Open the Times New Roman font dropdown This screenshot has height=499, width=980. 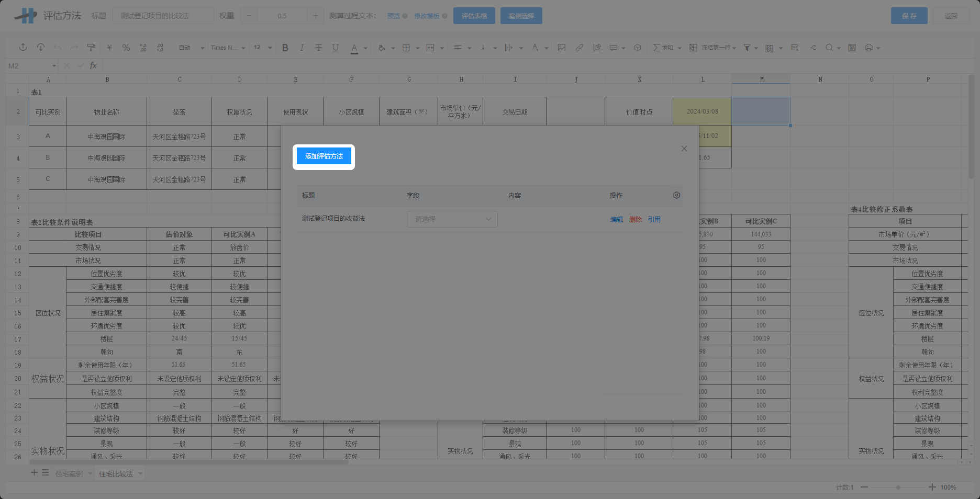click(x=228, y=48)
